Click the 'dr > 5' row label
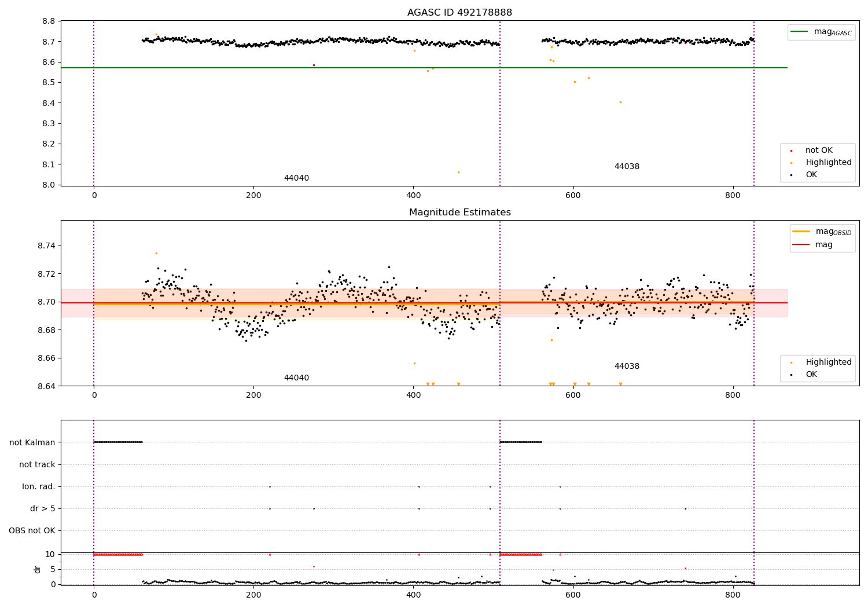868x608 pixels. pyautogui.click(x=43, y=509)
